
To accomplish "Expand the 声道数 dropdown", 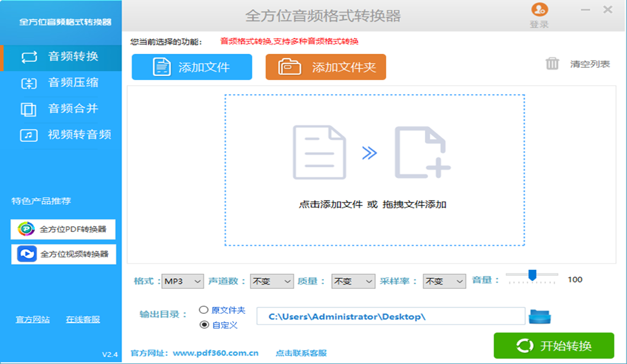I will coord(272,281).
